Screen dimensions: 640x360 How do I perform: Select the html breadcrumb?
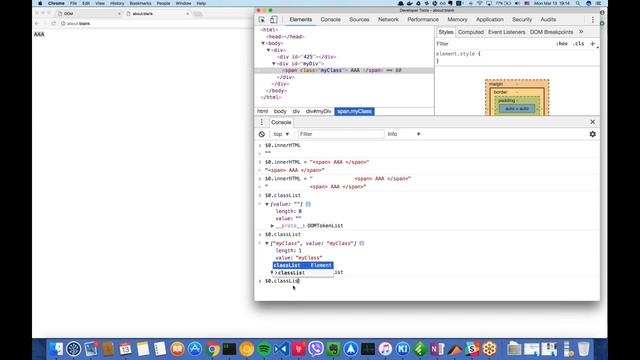[262, 111]
